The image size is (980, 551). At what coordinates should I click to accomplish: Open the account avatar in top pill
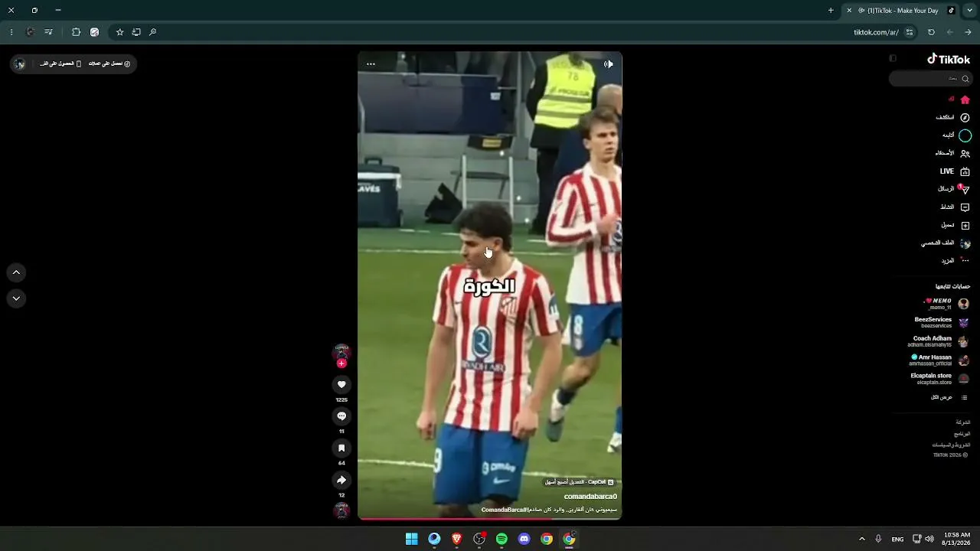click(20, 64)
